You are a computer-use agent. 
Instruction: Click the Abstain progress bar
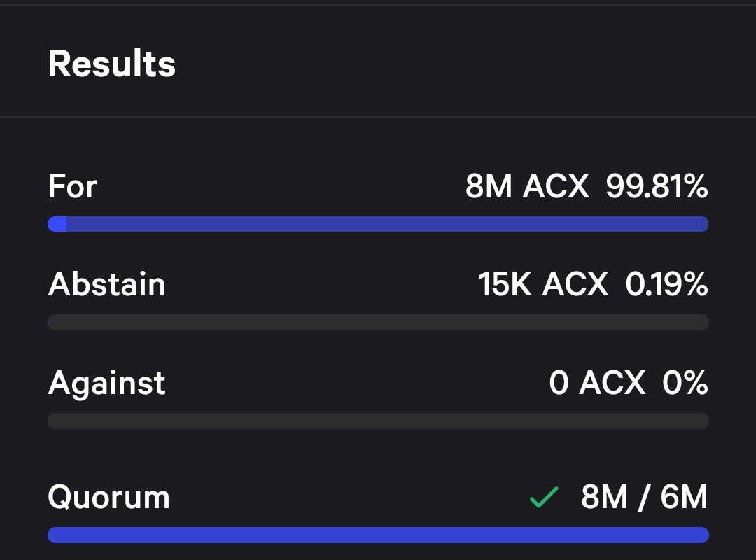click(378, 322)
